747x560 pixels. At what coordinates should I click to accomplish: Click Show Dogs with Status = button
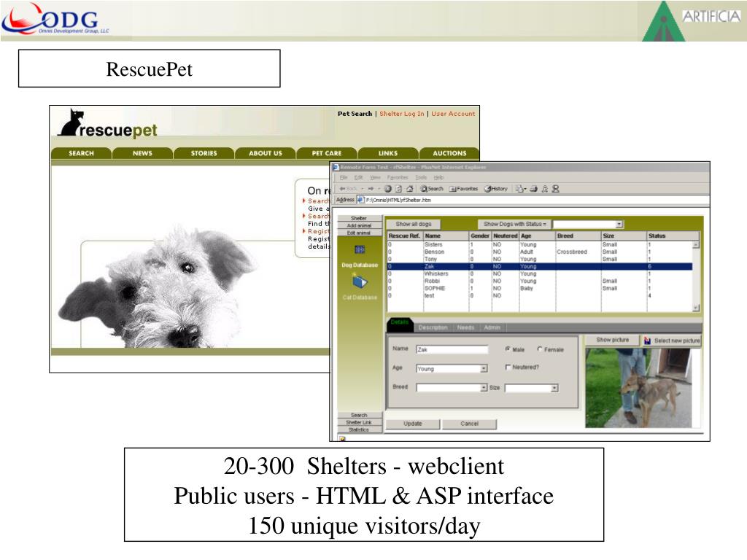514,224
